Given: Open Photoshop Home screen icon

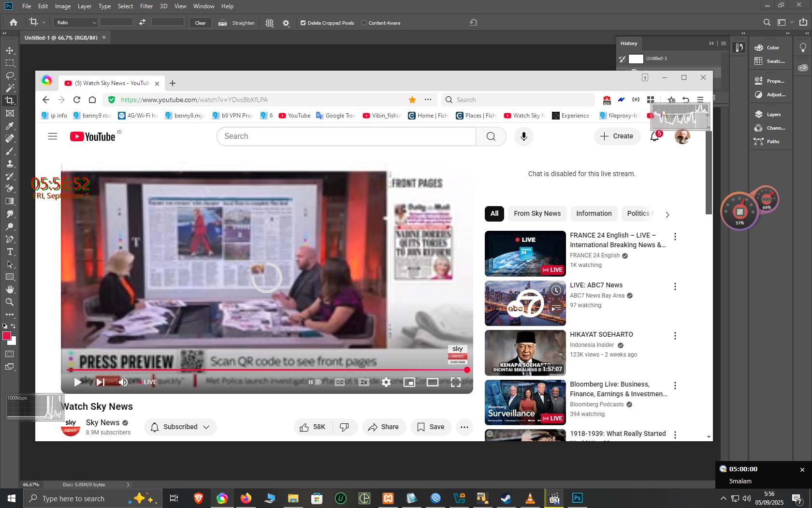Looking at the screenshot, I should (14, 22).
